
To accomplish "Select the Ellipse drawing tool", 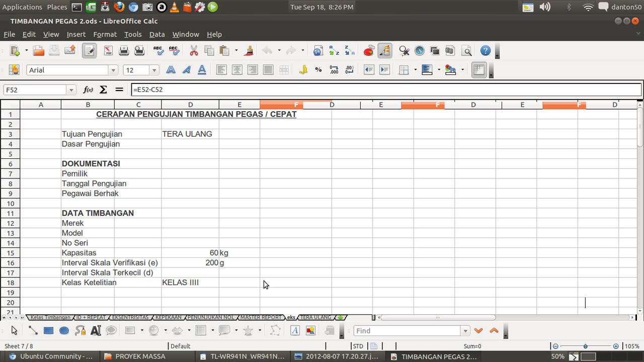I will 64,331.
